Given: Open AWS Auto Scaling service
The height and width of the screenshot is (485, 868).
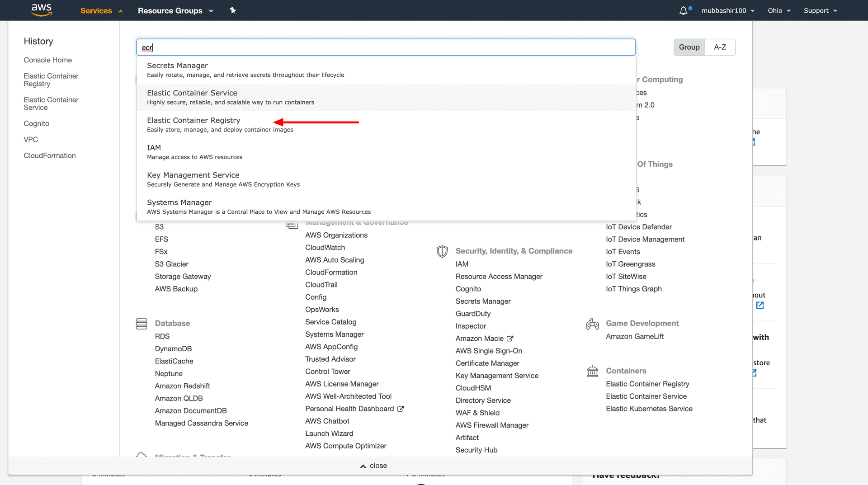Looking at the screenshot, I should point(335,260).
